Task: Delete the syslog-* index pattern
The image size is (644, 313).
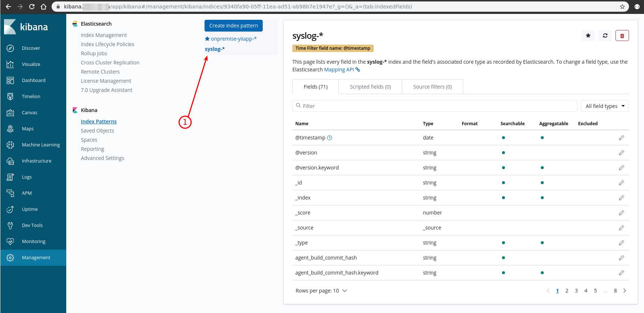Action: (622, 36)
